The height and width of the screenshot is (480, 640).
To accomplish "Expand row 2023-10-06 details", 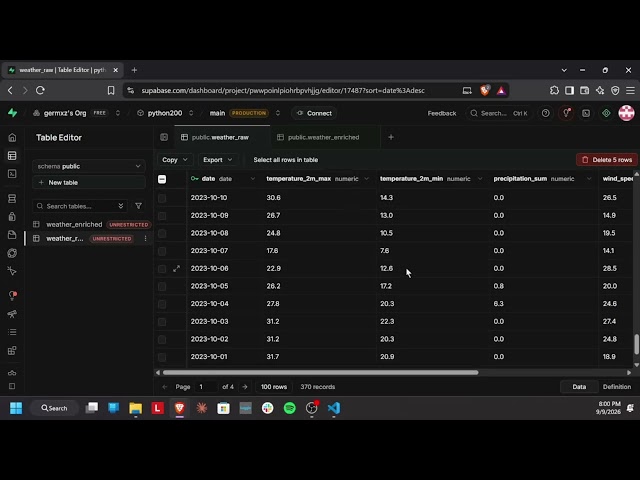I will (176, 269).
